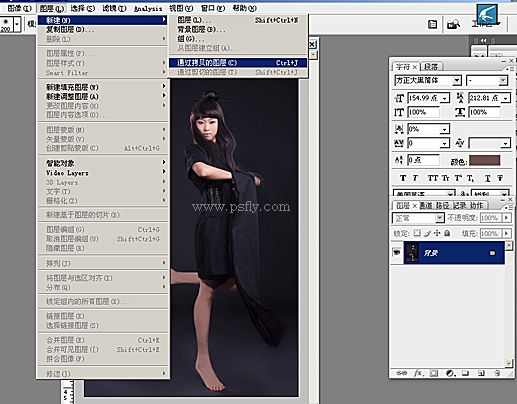Choose 通过拷贝的图层 (Ctrl+J)

238,63
